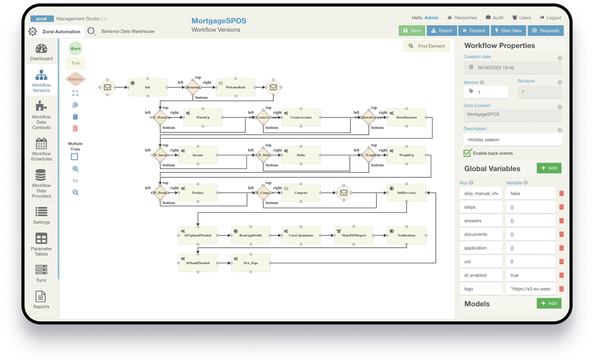Open Hierarchies in top menu
Image resolution: width=594 pixels, height=364 pixels.
point(462,18)
